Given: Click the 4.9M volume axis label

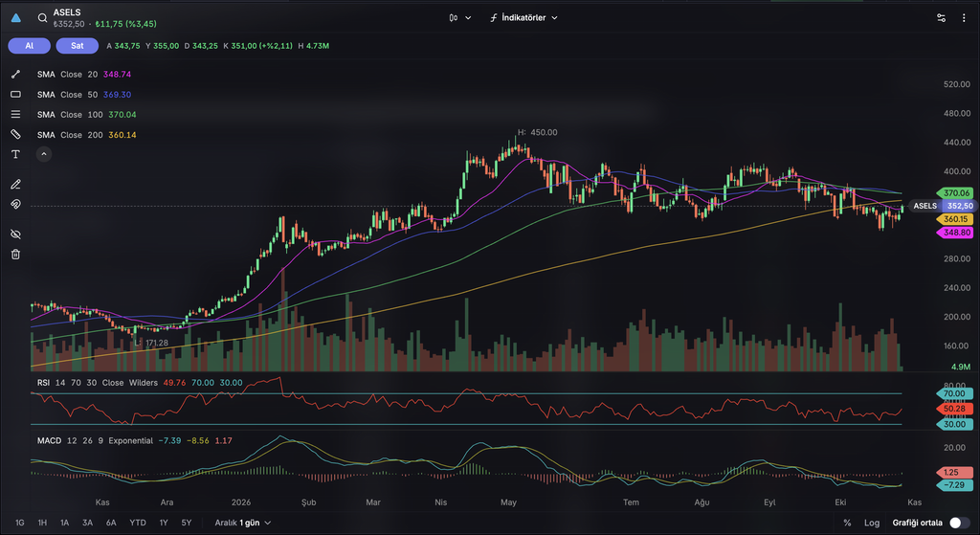Looking at the screenshot, I should 961,367.
